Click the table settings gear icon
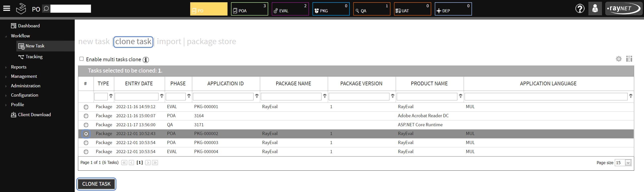644x192 pixels. (619, 59)
